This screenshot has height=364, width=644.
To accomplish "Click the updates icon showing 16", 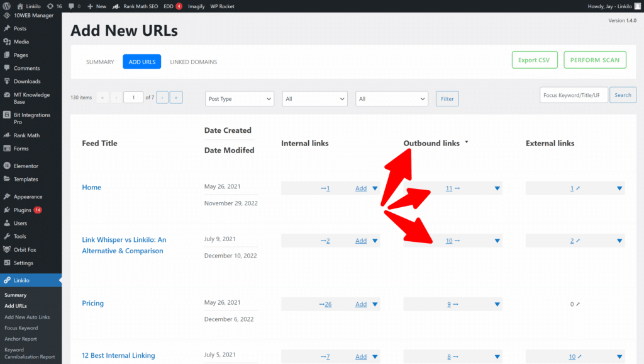I will 50,6.
